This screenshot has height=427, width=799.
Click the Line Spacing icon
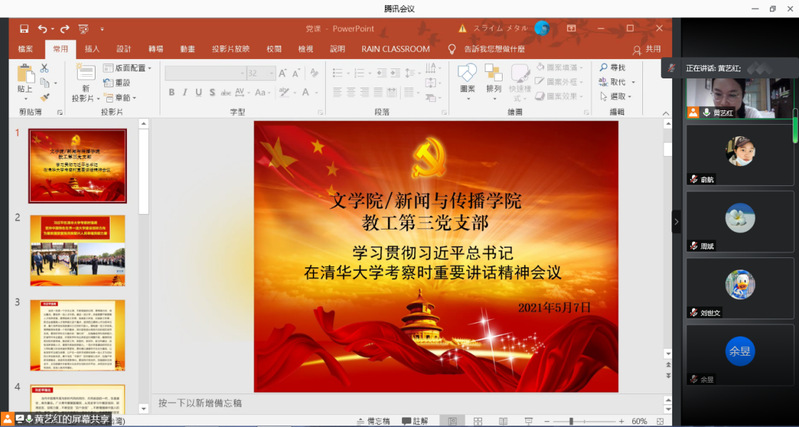412,73
